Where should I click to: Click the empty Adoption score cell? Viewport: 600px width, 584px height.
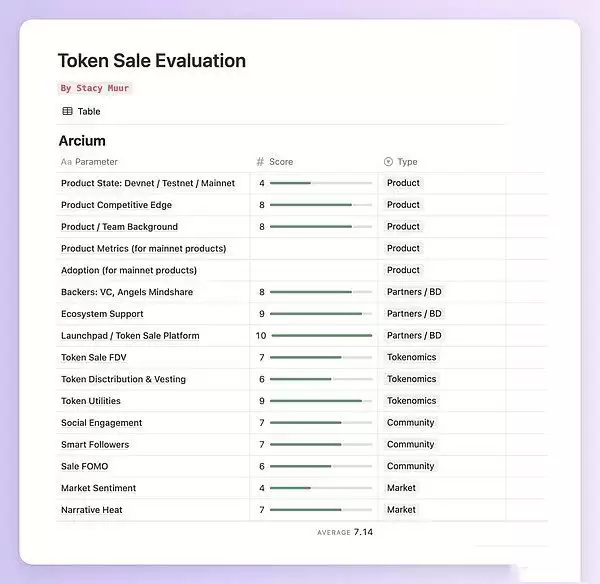click(314, 270)
